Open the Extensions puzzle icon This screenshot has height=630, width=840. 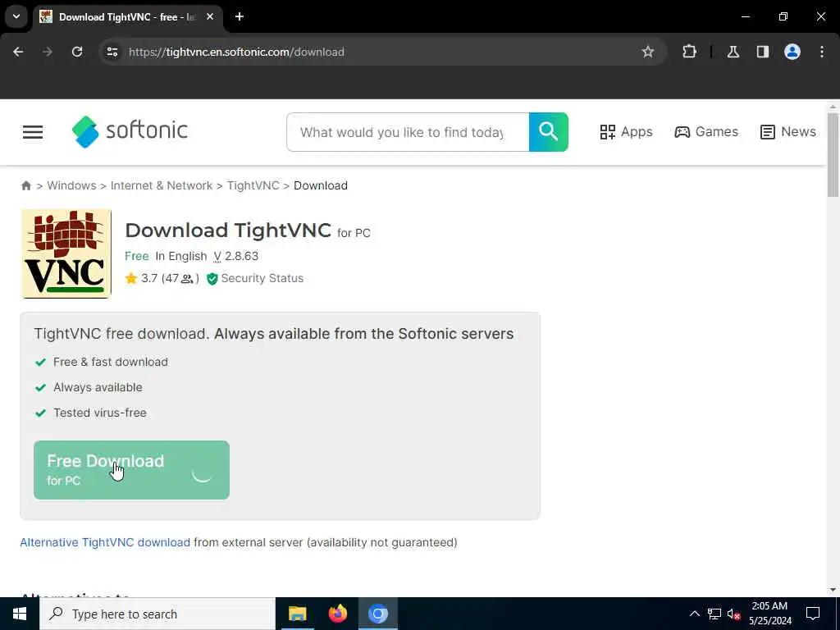689,52
